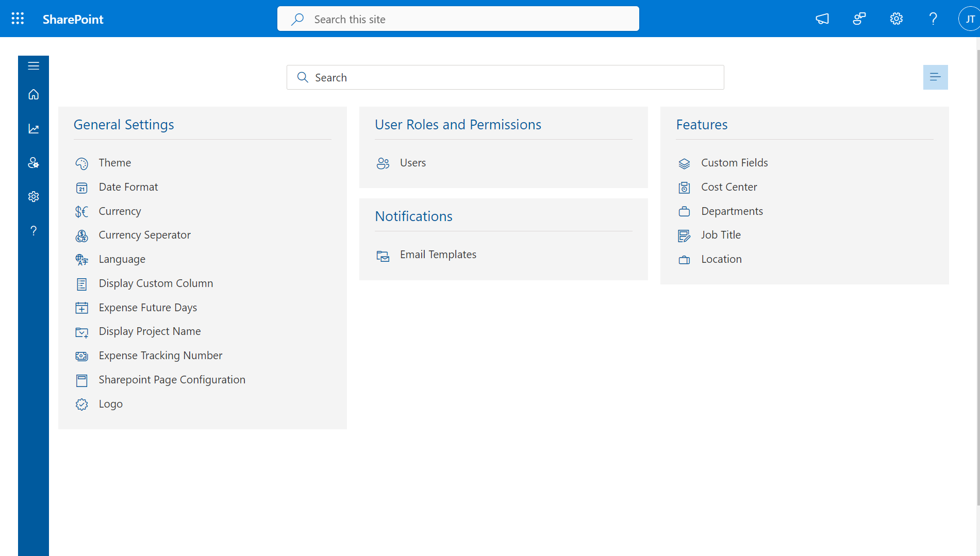Focus the 'Search this site' field

[x=458, y=19]
